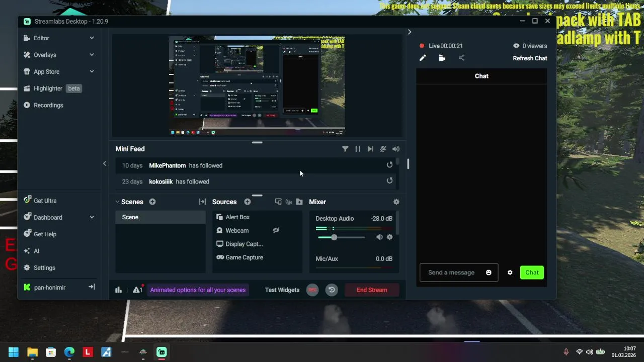Expand the Dashboard chevron

point(92,217)
